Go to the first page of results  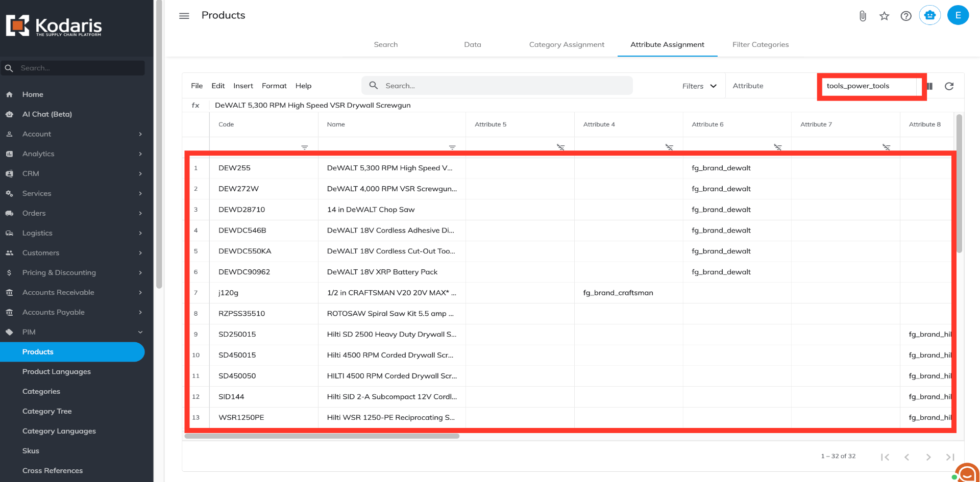(x=885, y=457)
